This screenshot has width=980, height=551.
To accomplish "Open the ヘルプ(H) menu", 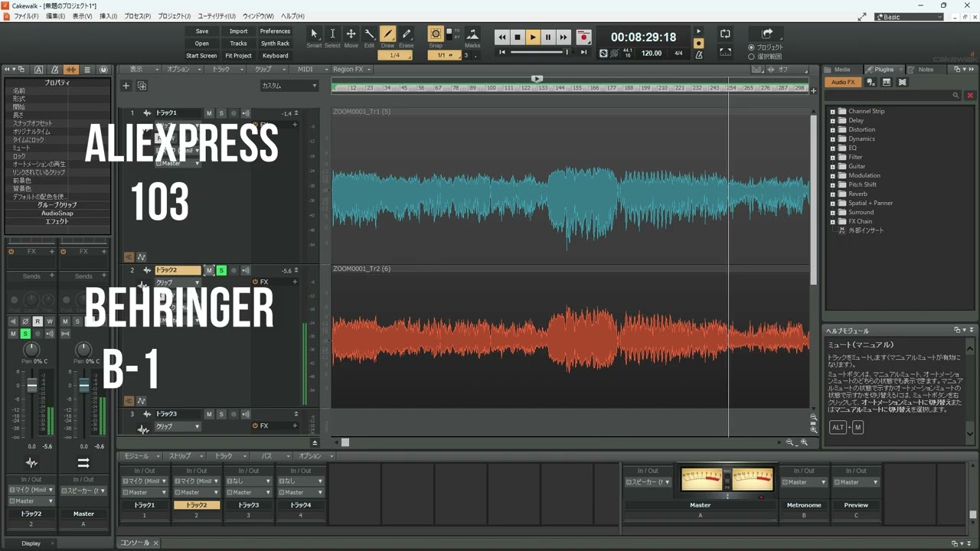I will (x=292, y=16).
